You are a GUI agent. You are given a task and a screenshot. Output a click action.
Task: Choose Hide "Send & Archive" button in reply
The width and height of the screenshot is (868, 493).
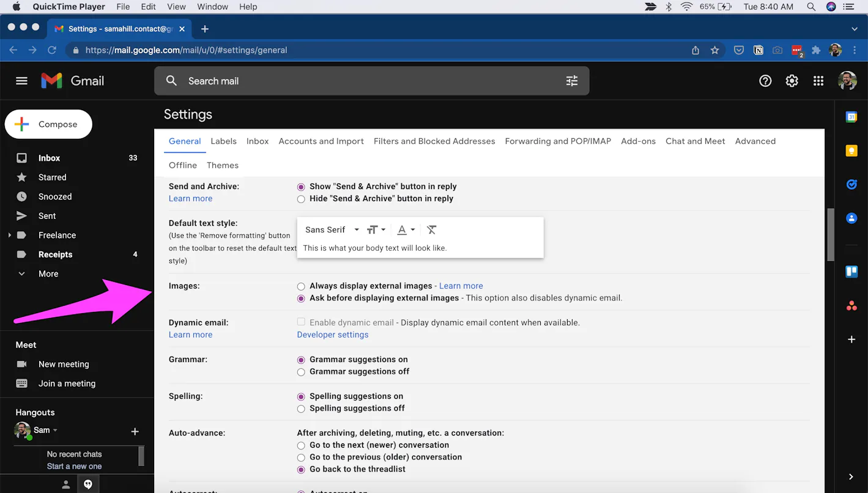pyautogui.click(x=301, y=199)
